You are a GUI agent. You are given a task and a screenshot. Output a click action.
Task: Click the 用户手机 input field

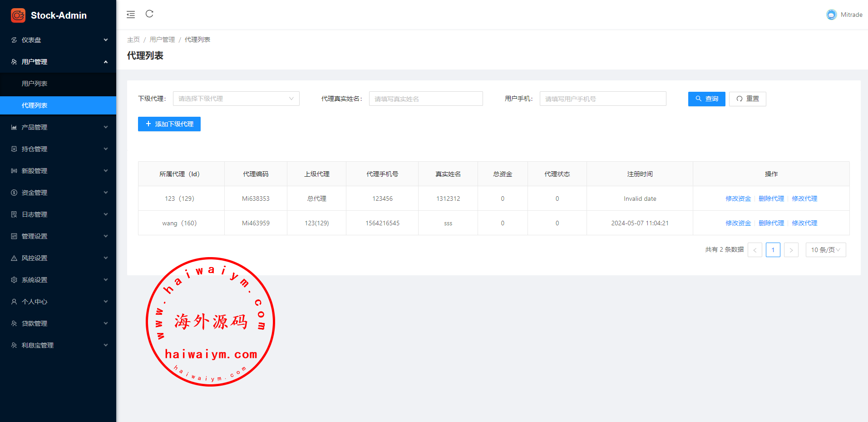[x=602, y=99]
